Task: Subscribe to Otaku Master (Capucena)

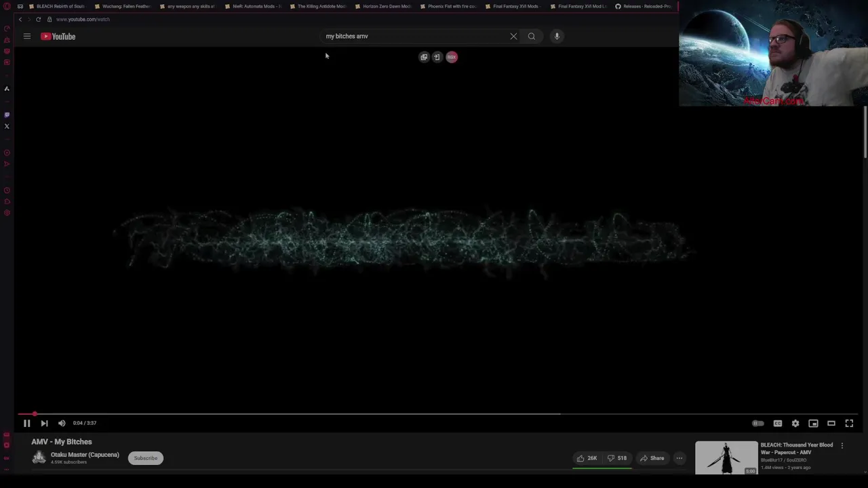Action: [145, 458]
